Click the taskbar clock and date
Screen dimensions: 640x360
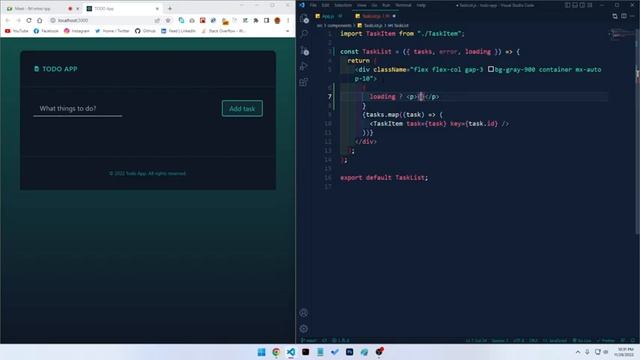[625, 352]
